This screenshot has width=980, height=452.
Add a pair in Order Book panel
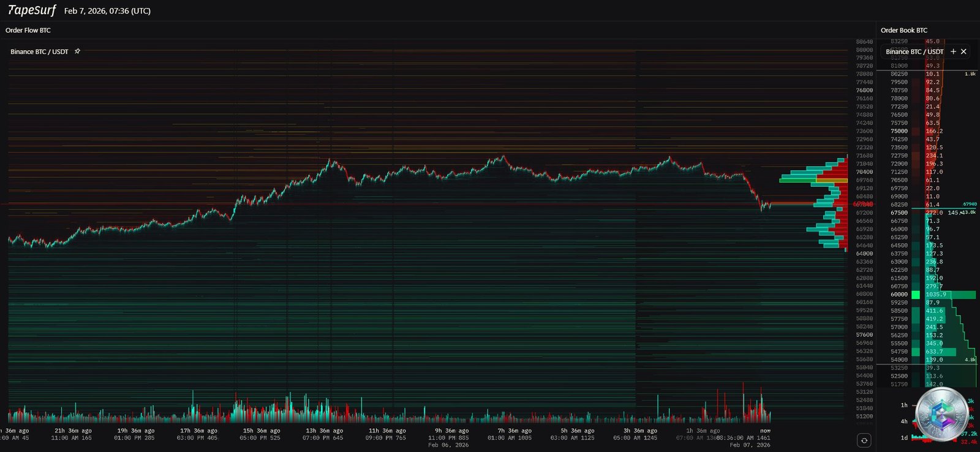[x=953, y=51]
